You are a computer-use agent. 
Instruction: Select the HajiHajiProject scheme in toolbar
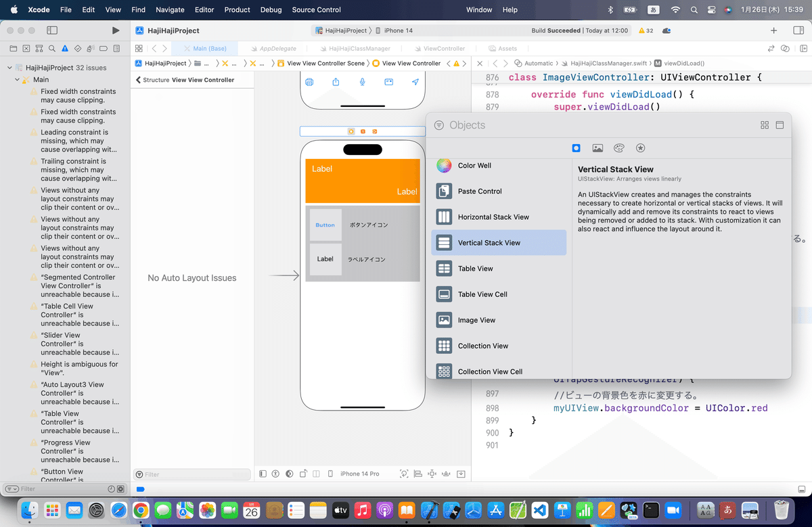click(x=341, y=30)
